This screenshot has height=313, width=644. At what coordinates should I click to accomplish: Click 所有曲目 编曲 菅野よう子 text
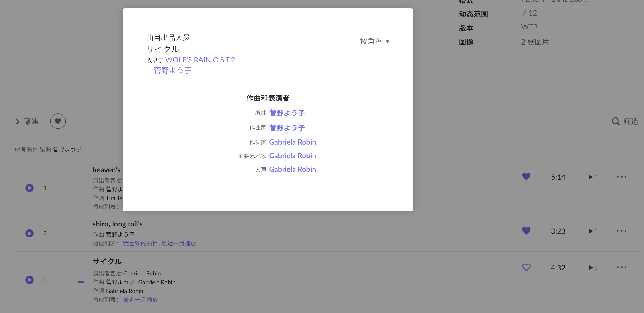coord(48,149)
